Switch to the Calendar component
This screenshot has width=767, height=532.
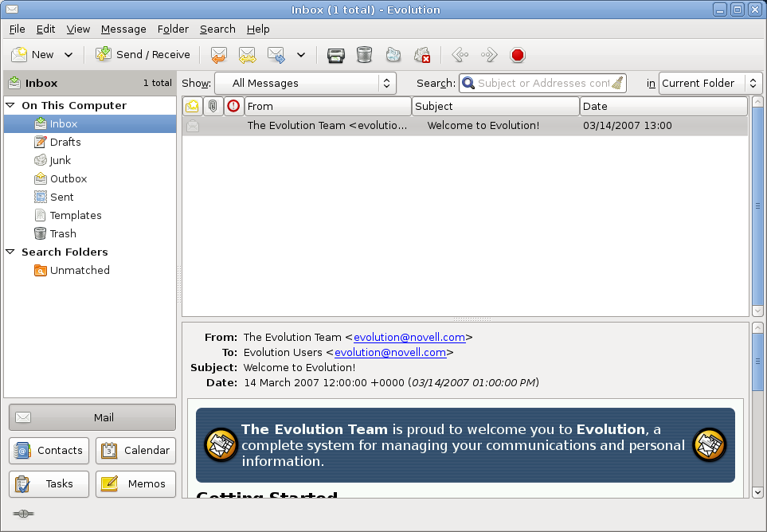(135, 450)
